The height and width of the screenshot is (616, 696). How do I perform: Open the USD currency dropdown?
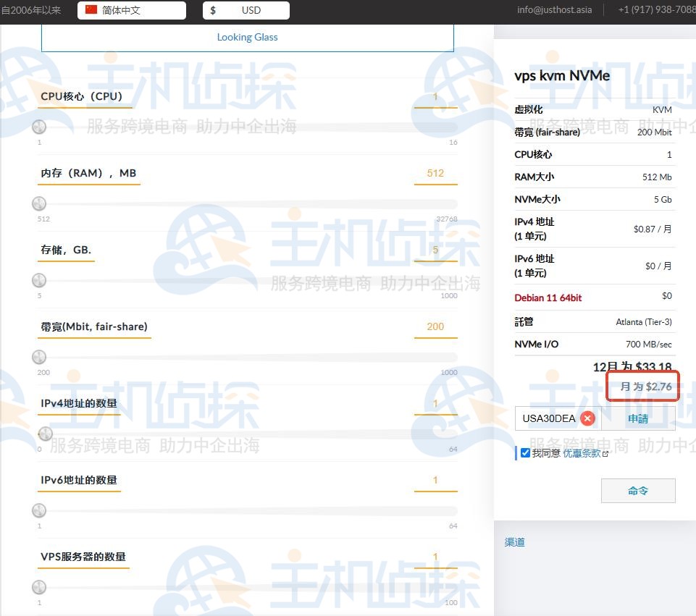pyautogui.click(x=246, y=10)
